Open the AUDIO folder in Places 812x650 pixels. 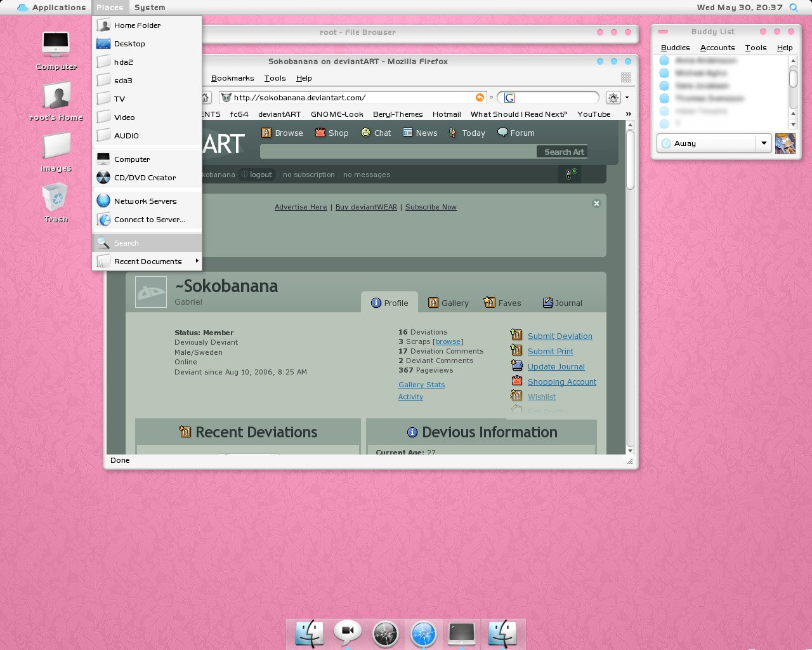[x=147, y=136]
